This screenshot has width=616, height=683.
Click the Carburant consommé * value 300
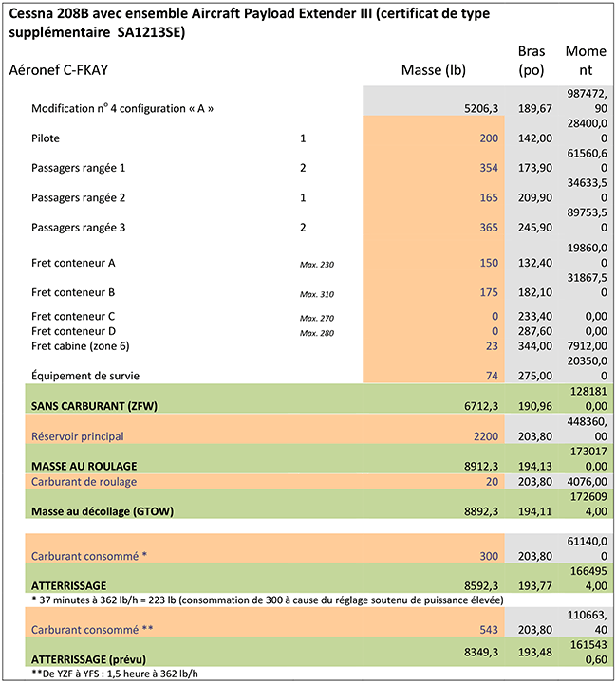click(488, 556)
